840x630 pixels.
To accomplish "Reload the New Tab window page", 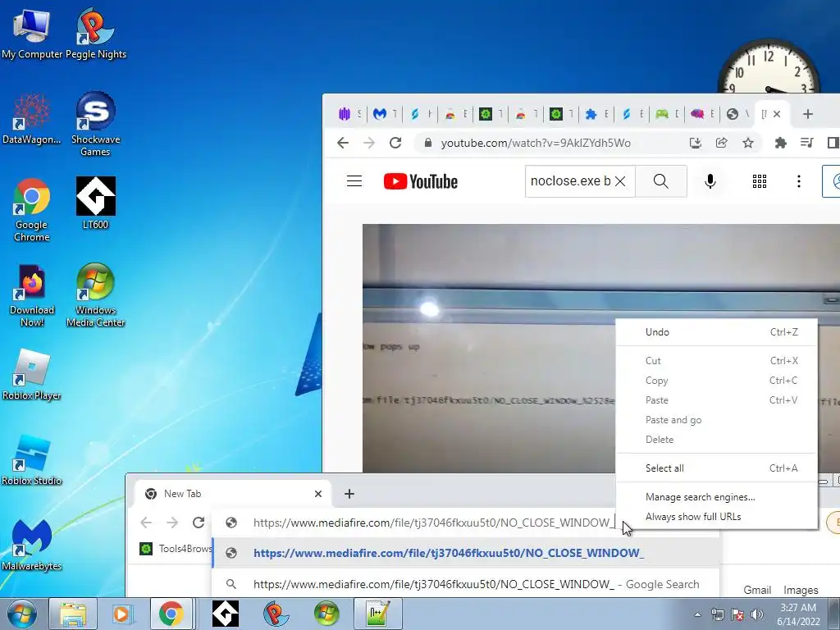I will click(x=199, y=523).
